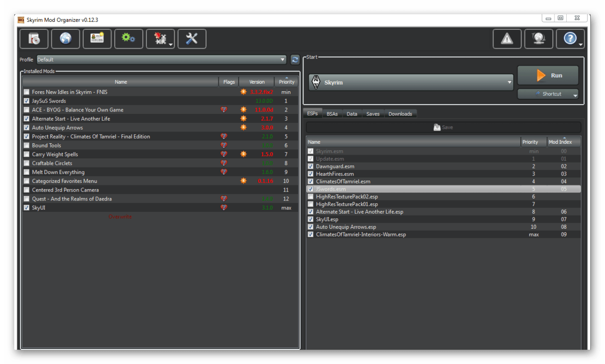The width and height of the screenshot is (605, 364).
Task: Uncheck the JaySuS Swords mod
Action: (26, 101)
